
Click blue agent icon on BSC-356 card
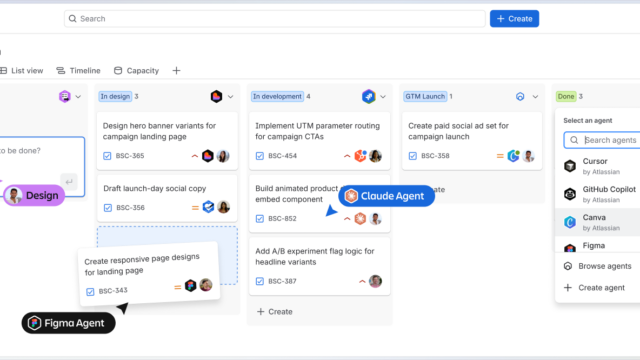pos(209,207)
